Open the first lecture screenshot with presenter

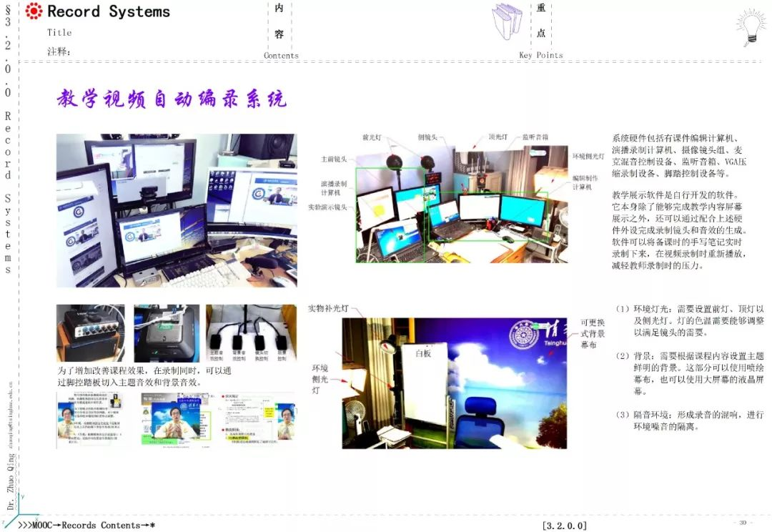click(91, 420)
